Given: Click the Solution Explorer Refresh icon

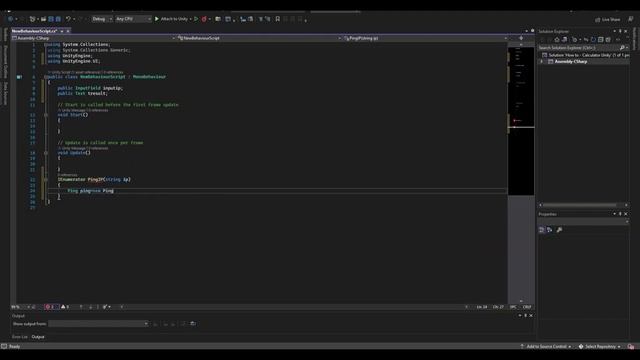Looking at the screenshot, I should click(593, 40).
